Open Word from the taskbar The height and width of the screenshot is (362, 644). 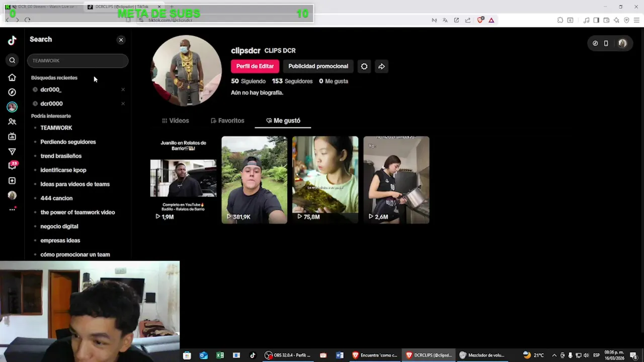(x=340, y=355)
